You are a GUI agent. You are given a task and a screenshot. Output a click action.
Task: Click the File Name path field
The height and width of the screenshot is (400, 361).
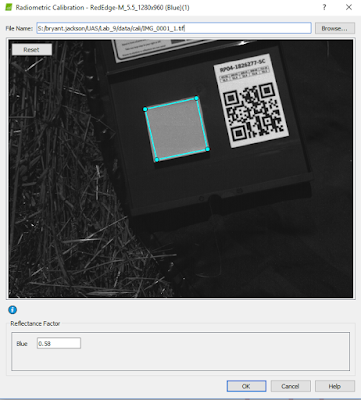(174, 28)
